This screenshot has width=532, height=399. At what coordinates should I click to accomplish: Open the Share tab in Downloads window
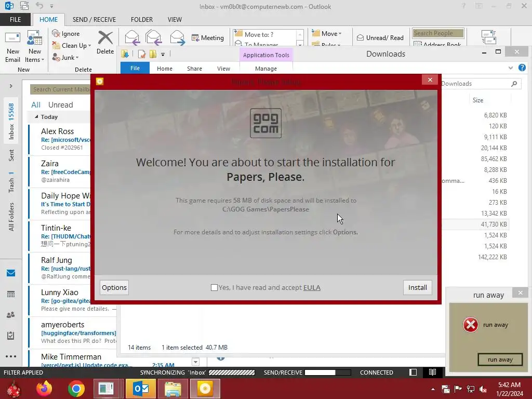tap(194, 69)
